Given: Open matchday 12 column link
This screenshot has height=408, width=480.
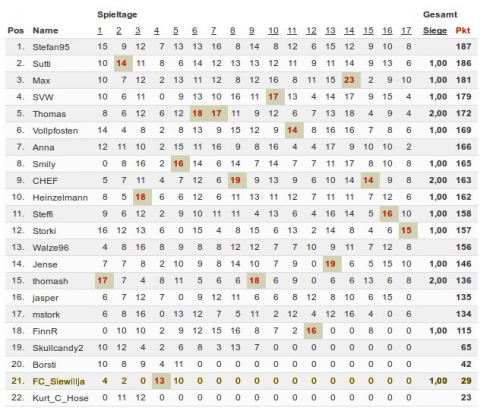Looking at the screenshot, I should [311, 31].
